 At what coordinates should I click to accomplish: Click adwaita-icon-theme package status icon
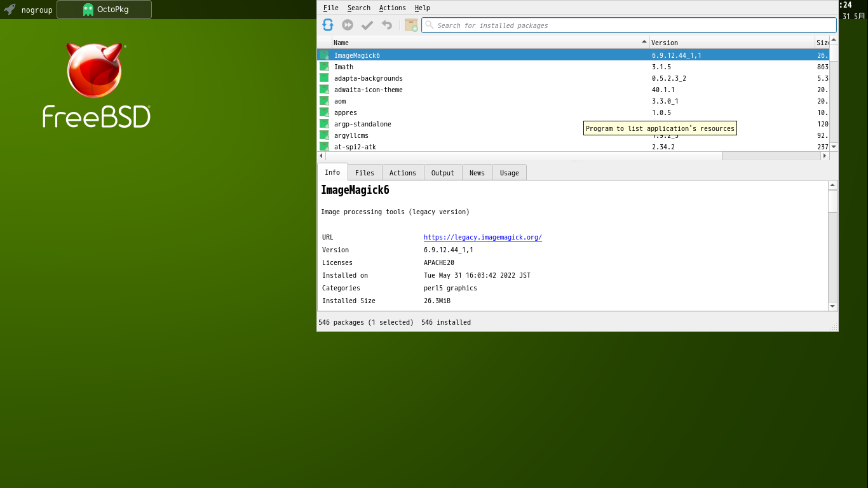click(324, 90)
